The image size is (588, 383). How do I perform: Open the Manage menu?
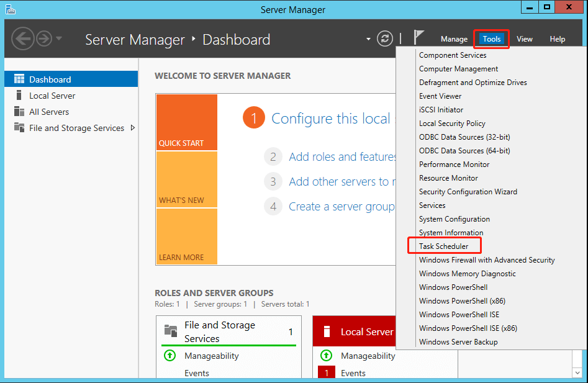[x=454, y=39]
